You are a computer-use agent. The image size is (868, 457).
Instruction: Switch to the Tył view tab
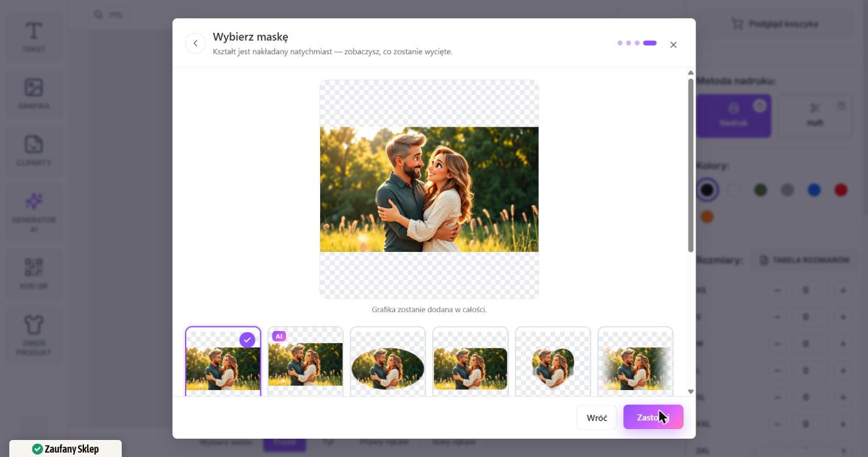pos(328,442)
